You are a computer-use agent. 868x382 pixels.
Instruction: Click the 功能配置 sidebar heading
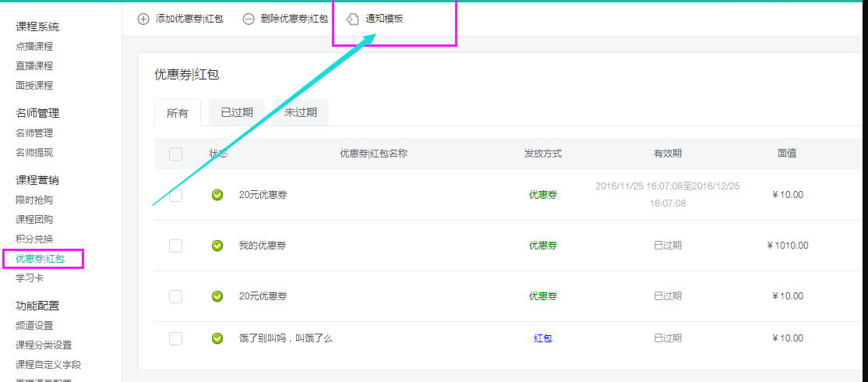(x=37, y=306)
